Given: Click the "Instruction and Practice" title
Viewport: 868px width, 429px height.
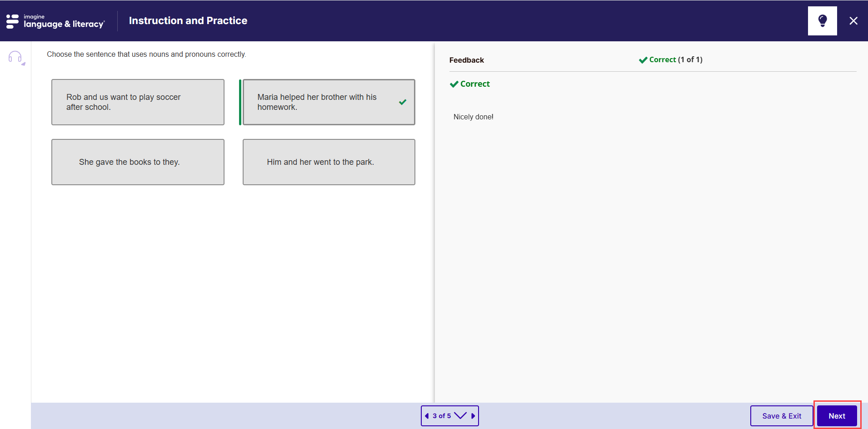Looking at the screenshot, I should click(x=188, y=20).
